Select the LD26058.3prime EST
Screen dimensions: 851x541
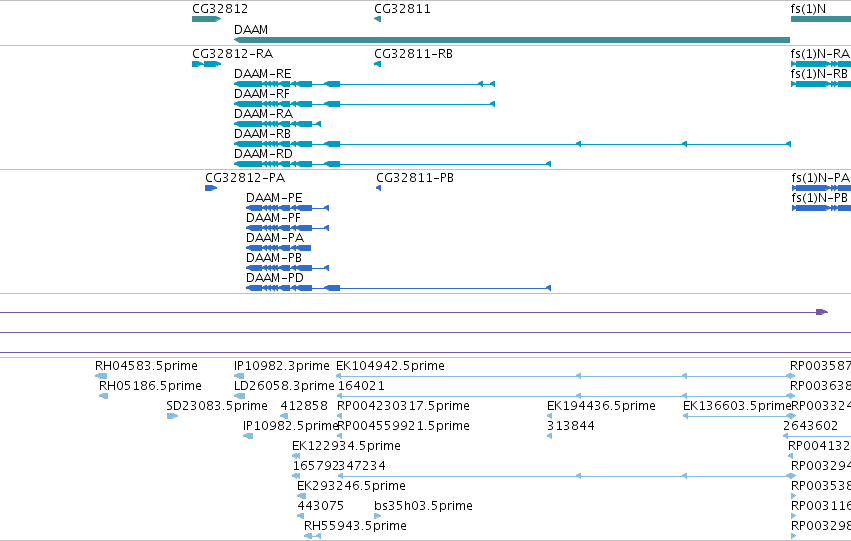[x=284, y=386]
